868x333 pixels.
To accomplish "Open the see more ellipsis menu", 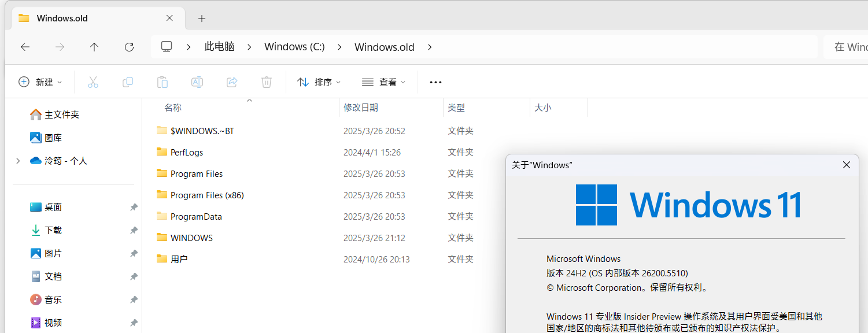I will coord(435,82).
